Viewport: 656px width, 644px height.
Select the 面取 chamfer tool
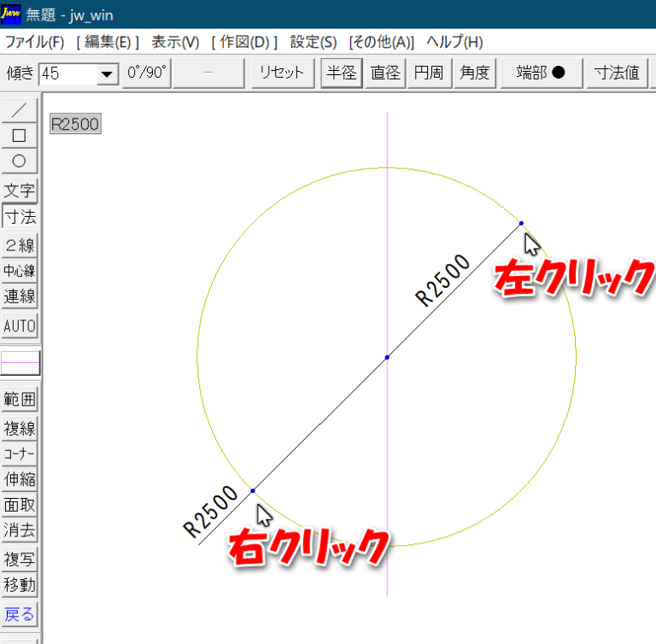pos(20,505)
